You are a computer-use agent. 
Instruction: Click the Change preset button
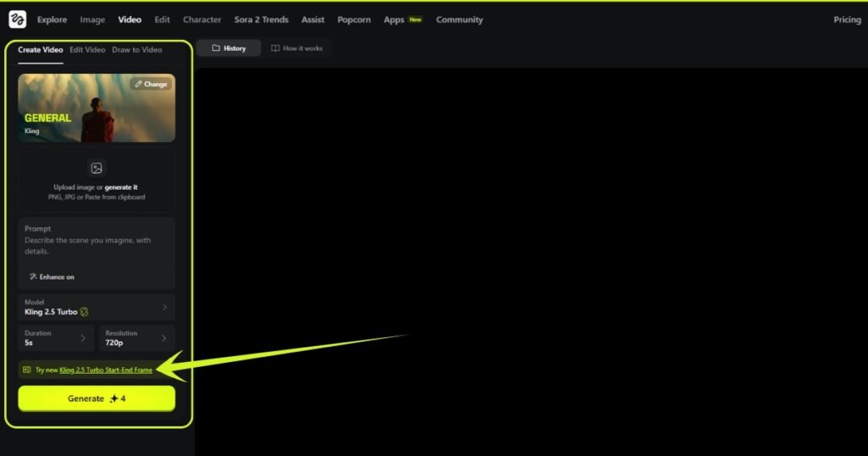(x=151, y=84)
